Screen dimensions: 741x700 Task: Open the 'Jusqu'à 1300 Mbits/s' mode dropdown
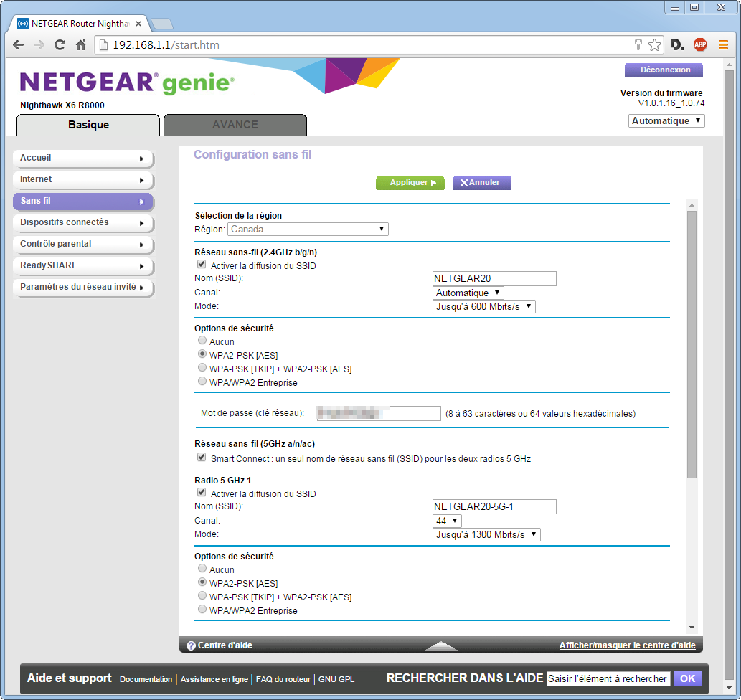(x=486, y=535)
